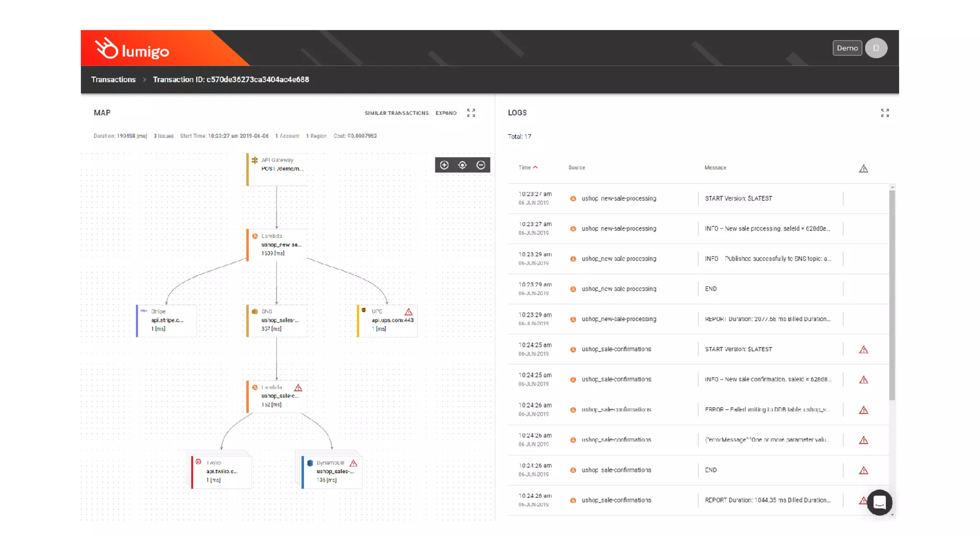Select the Stripe api node
This screenshot has height=536, width=980.
pos(167,320)
